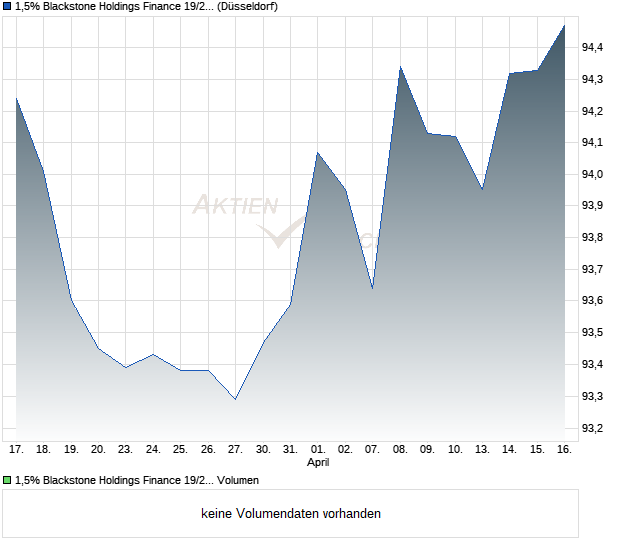Click the '17.' date axis label
620x546 pixels.
(x=16, y=450)
